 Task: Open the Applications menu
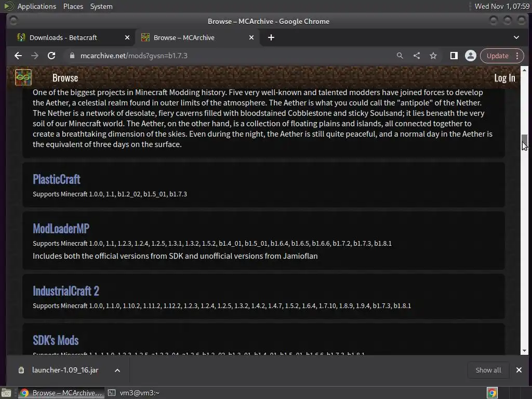pos(37,6)
